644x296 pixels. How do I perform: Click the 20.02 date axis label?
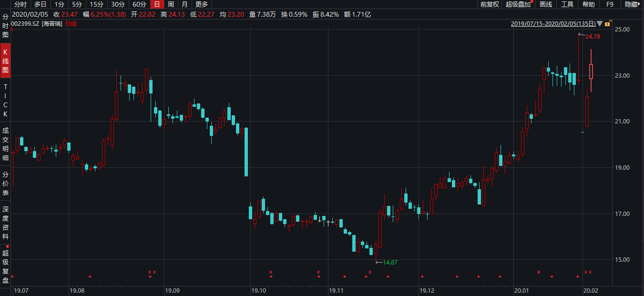[x=590, y=290]
